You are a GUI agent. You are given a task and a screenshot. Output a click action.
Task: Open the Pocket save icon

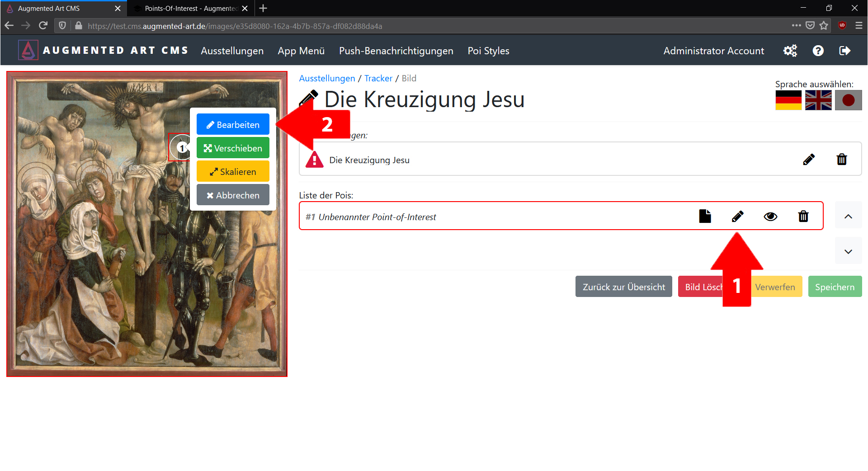(x=810, y=26)
